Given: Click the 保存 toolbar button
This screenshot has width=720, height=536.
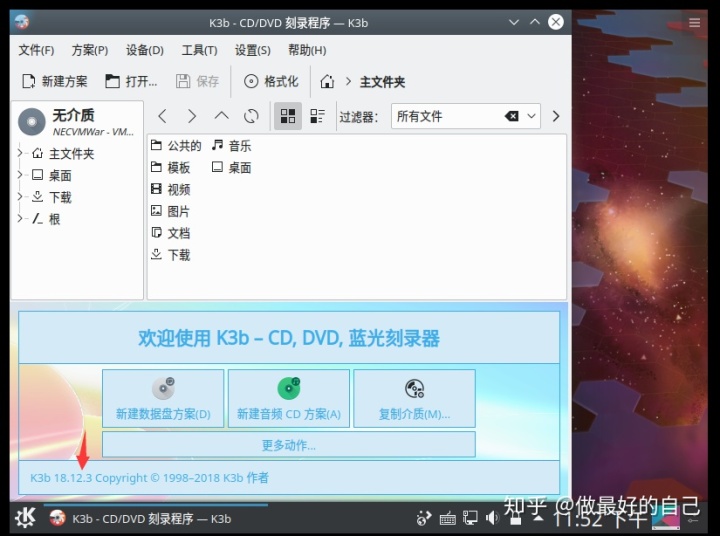Looking at the screenshot, I should point(197,82).
